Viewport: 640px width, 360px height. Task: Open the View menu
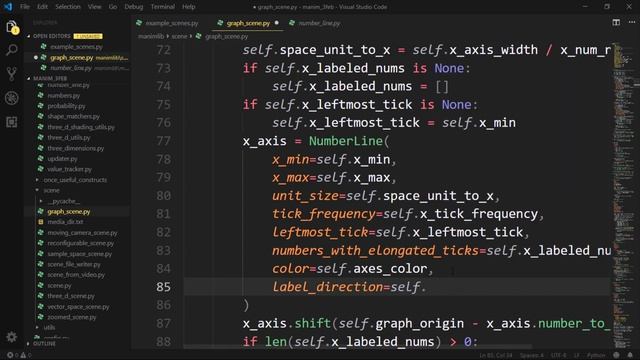pos(94,7)
